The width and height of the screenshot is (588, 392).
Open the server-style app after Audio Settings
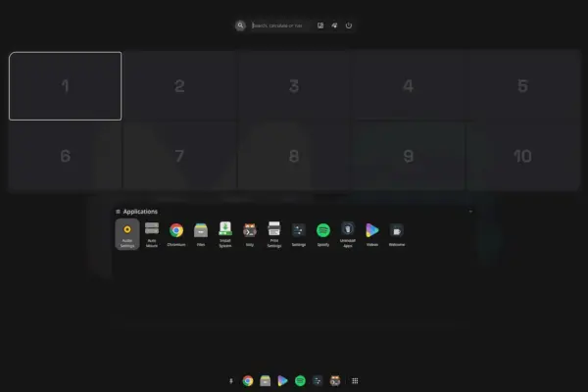coord(152,234)
